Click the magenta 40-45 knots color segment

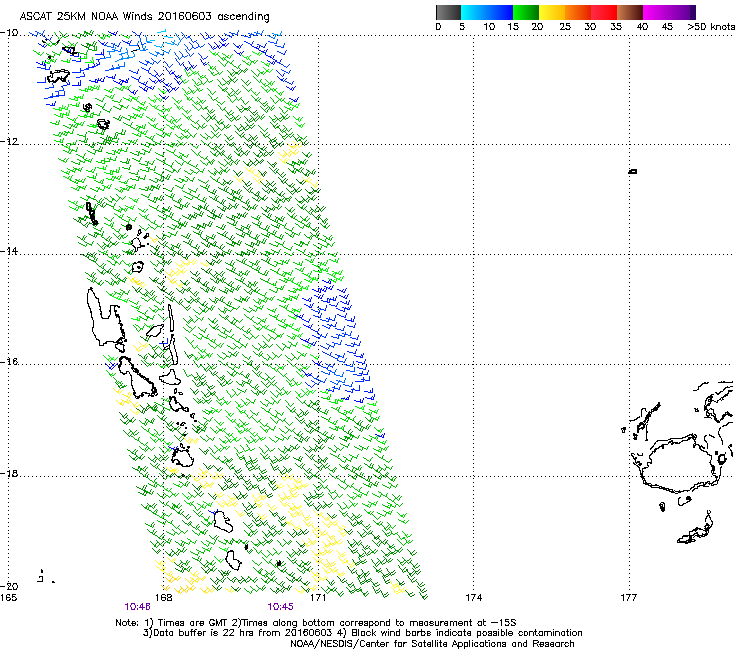pos(656,12)
